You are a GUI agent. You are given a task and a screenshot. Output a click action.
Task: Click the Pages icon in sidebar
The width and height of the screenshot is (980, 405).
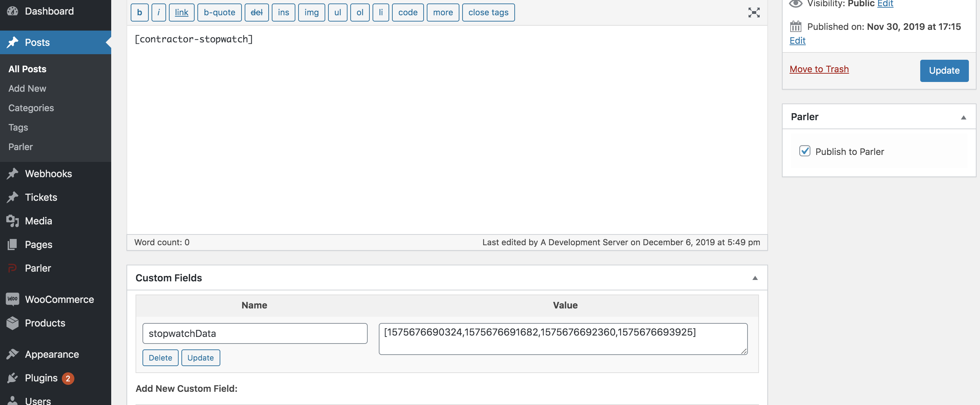coord(13,244)
